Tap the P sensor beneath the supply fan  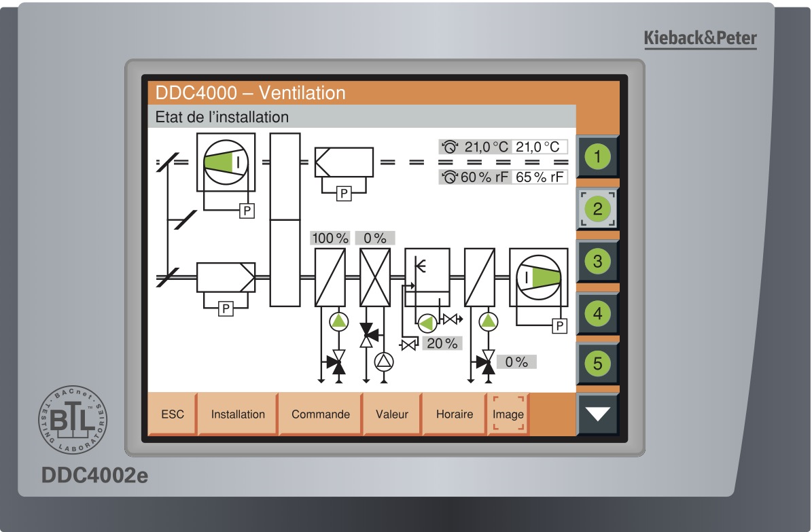559,326
